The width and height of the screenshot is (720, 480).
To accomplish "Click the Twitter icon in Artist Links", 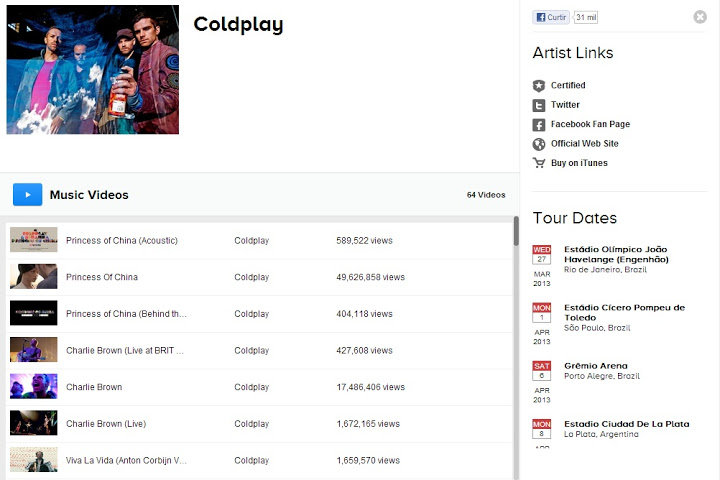I will (x=539, y=105).
